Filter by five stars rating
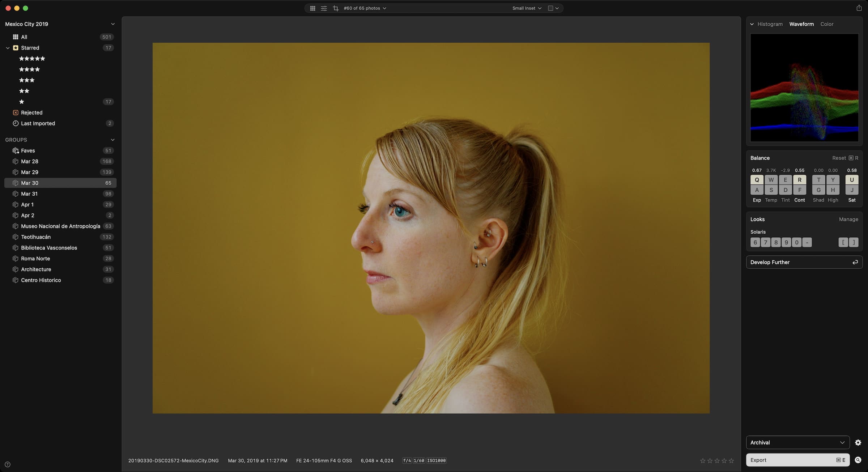This screenshot has height=472, width=868. [x=32, y=59]
